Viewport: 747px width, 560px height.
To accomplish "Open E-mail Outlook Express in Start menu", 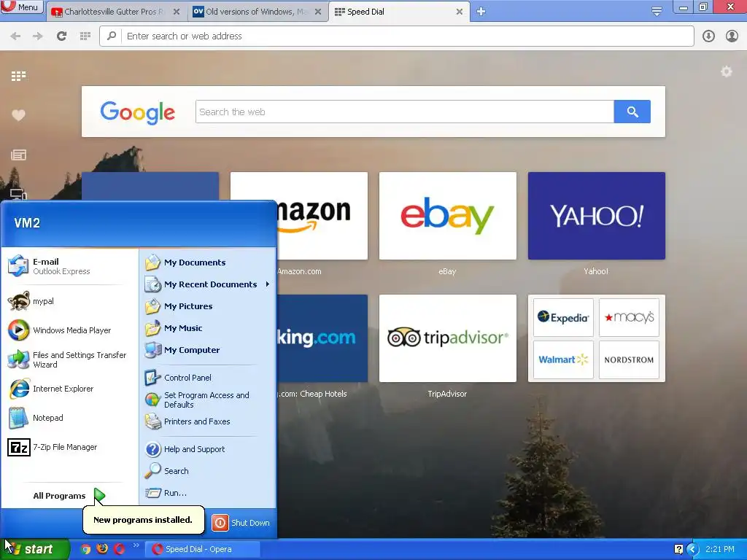I will (x=69, y=266).
